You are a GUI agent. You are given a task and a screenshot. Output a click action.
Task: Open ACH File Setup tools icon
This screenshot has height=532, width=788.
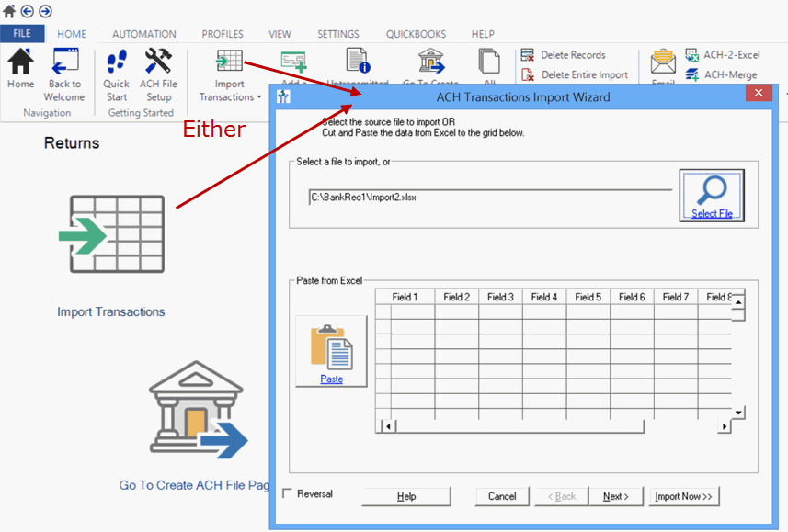click(x=158, y=63)
